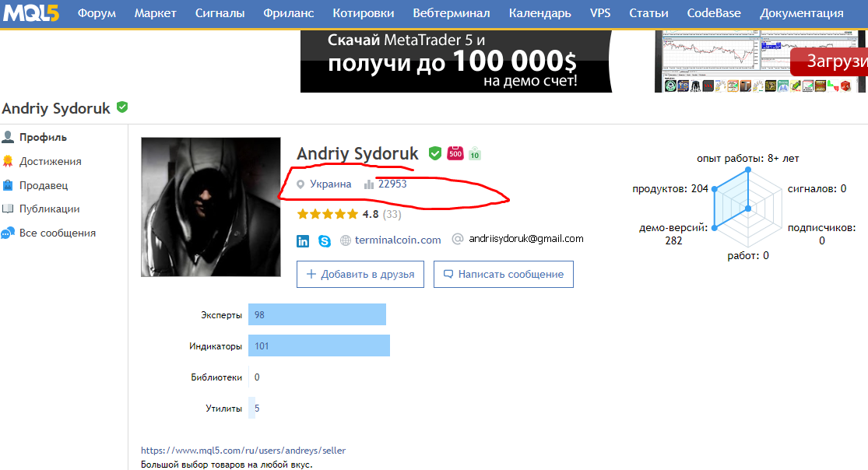Click the Утилиты 5 bar
Image resolution: width=868 pixels, height=470 pixels.
[x=252, y=408]
